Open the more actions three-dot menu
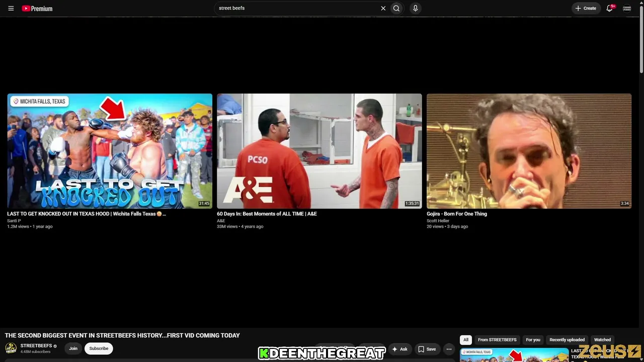Image resolution: width=644 pixels, height=362 pixels. [449, 349]
